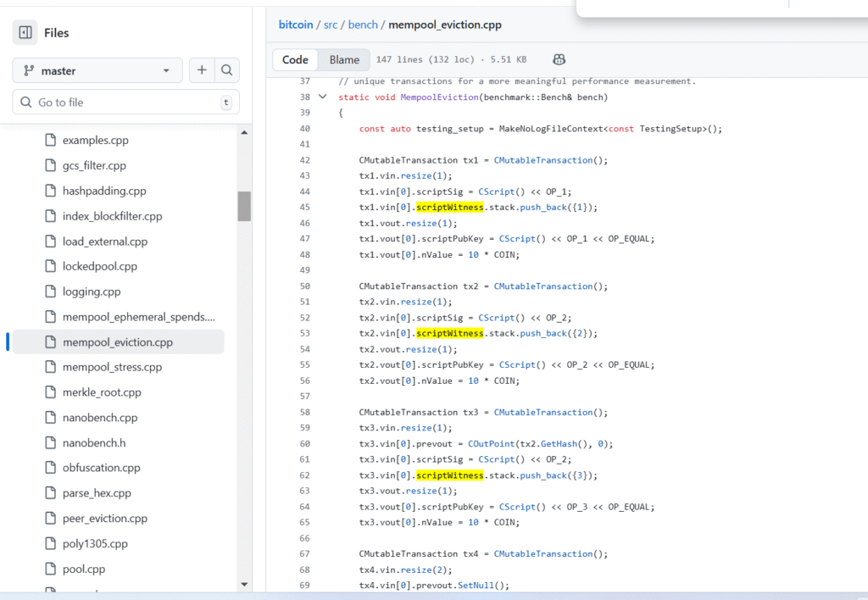This screenshot has width=868, height=600.
Task: Click the file icon beside pool.cpp
Action: 50,569
